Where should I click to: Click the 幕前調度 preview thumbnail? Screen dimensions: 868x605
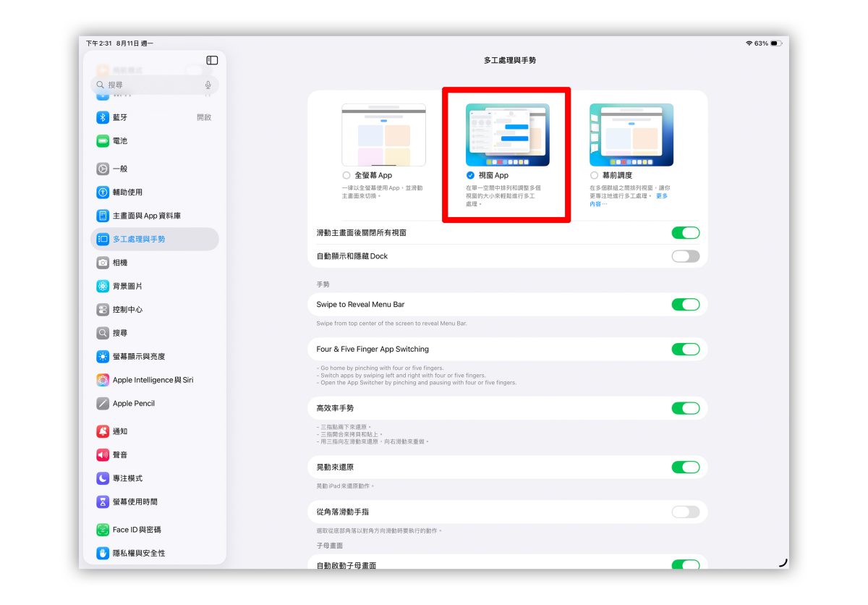[x=631, y=135]
